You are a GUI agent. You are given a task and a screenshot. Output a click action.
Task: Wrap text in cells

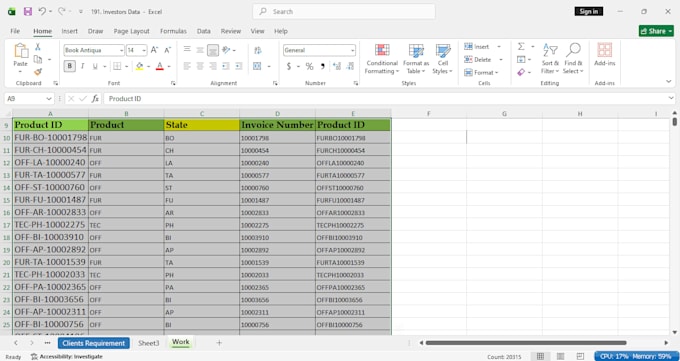(x=258, y=50)
